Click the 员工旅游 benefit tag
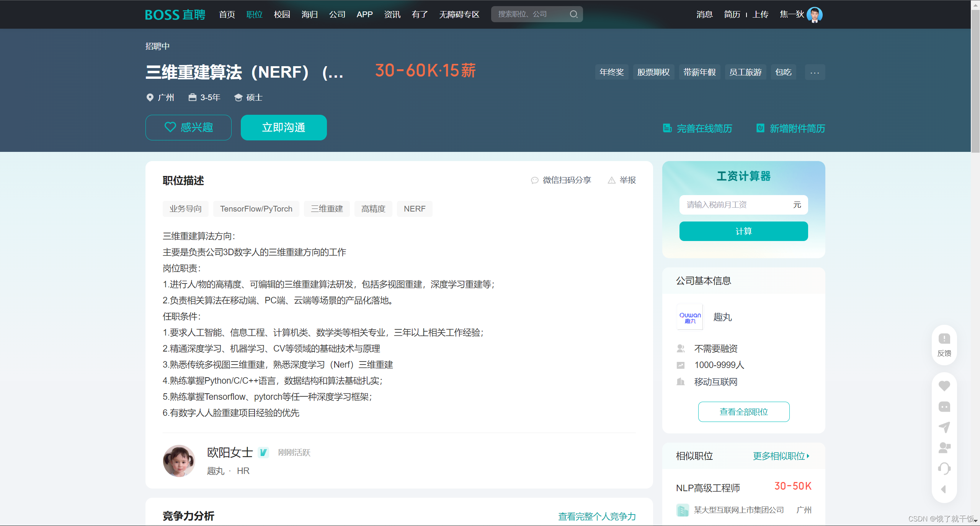Image resolution: width=980 pixels, height=526 pixels. click(x=745, y=72)
